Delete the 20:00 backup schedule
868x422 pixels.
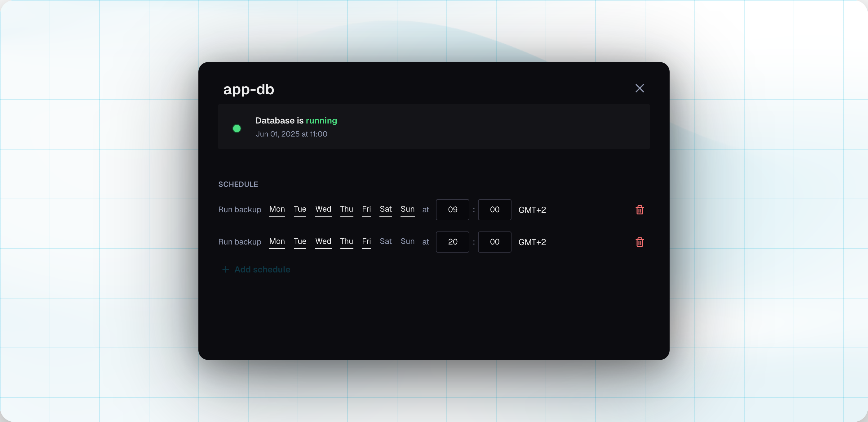[x=640, y=242]
